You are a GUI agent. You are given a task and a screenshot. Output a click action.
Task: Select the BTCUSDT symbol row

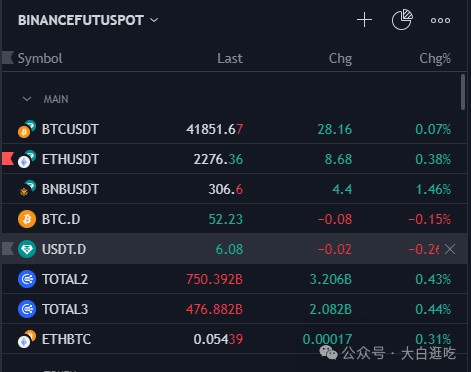(x=234, y=129)
